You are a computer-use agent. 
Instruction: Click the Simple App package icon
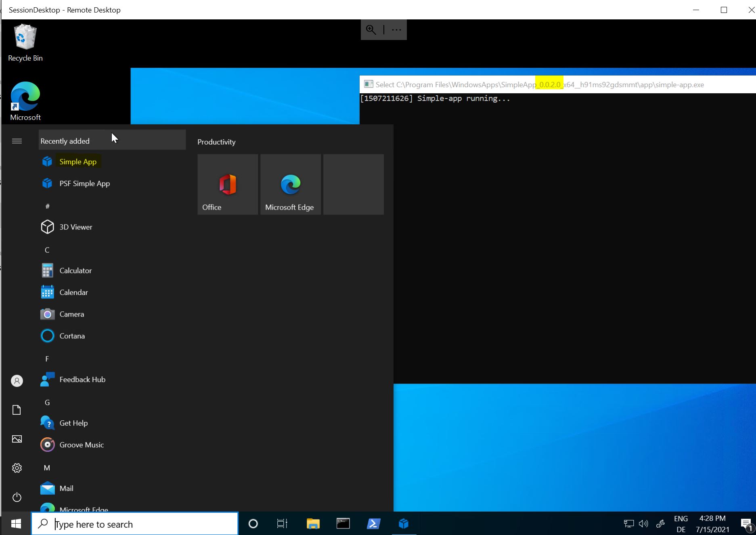pos(47,162)
